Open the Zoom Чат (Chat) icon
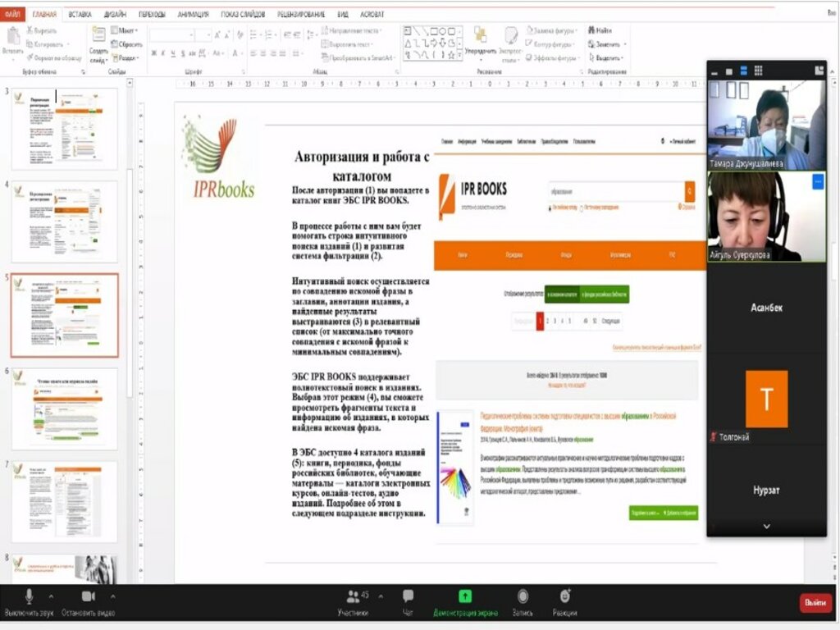Screen dimensions: 840x630 (408, 596)
